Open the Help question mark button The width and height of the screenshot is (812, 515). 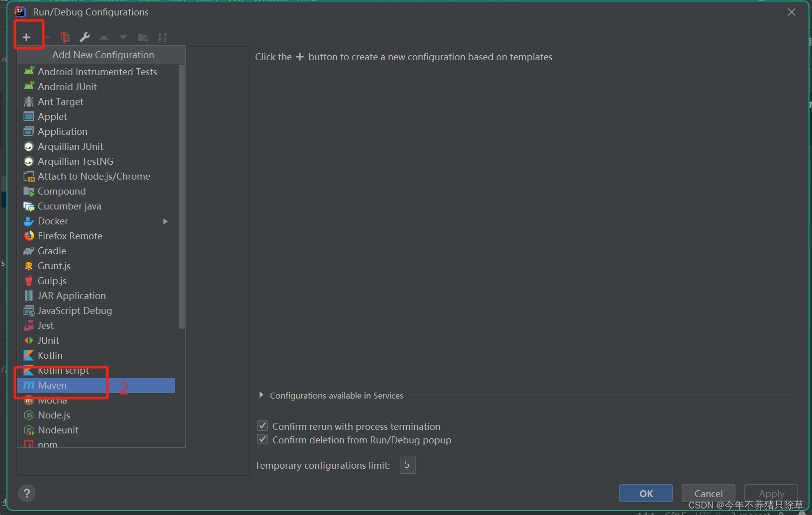click(27, 493)
